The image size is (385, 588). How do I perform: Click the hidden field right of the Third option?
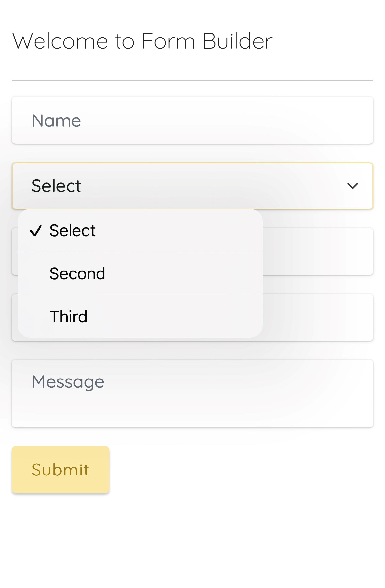(317, 317)
